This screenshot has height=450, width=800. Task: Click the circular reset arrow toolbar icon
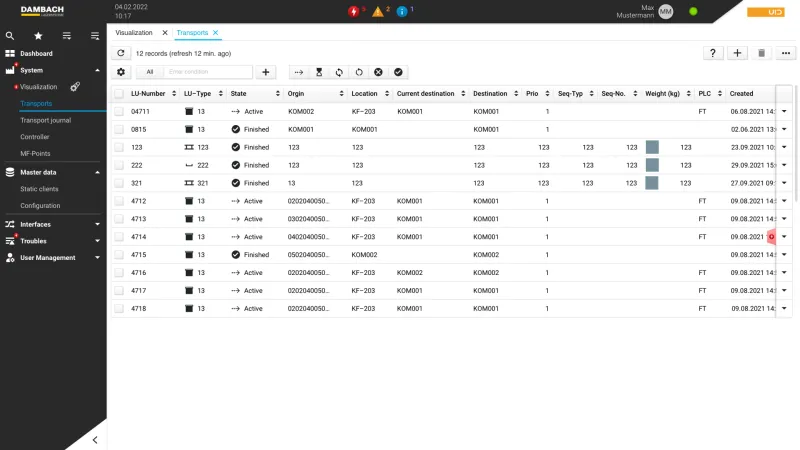(x=359, y=72)
